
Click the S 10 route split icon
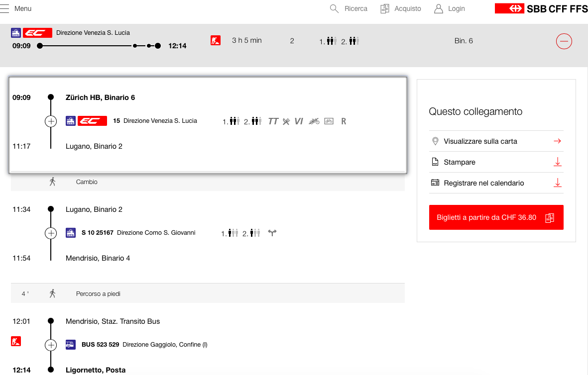click(272, 233)
